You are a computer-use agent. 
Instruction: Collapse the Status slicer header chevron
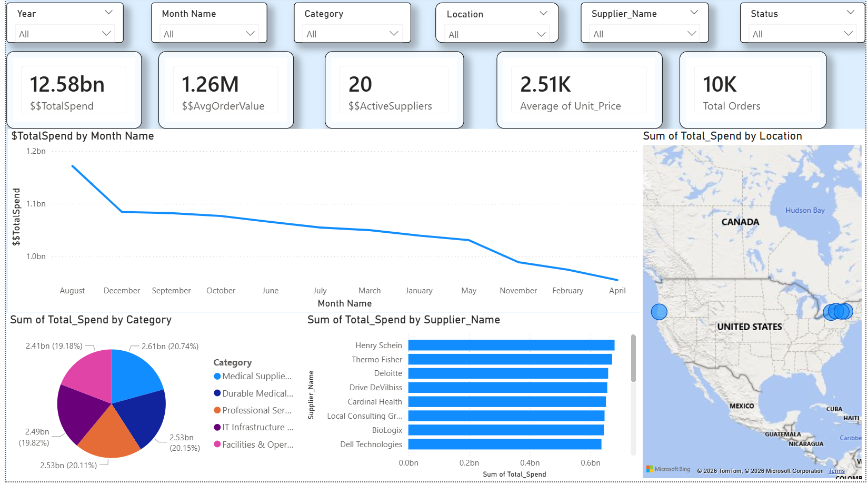pyautogui.click(x=850, y=13)
